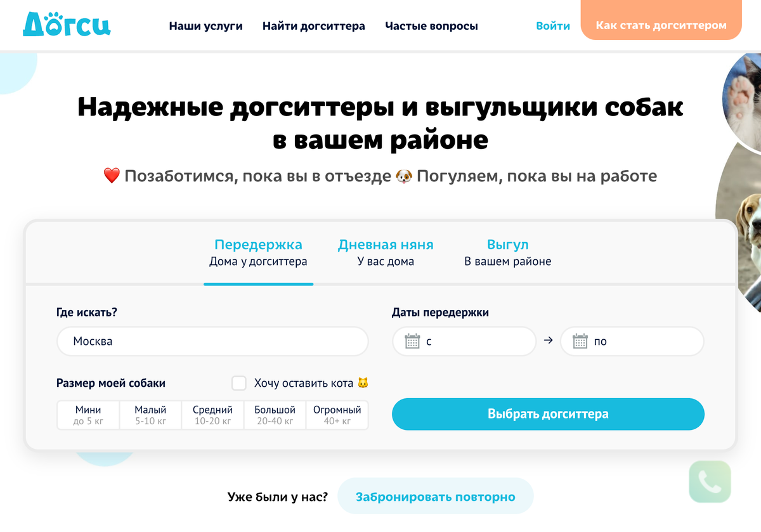
Task: Switch to Дневная няня tab
Action: point(386,252)
